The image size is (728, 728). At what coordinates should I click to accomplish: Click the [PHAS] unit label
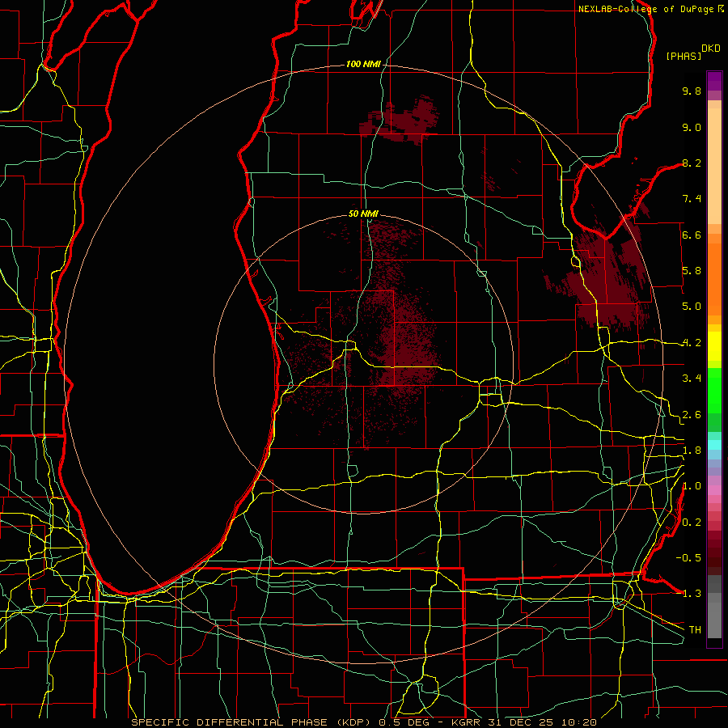tap(684, 56)
